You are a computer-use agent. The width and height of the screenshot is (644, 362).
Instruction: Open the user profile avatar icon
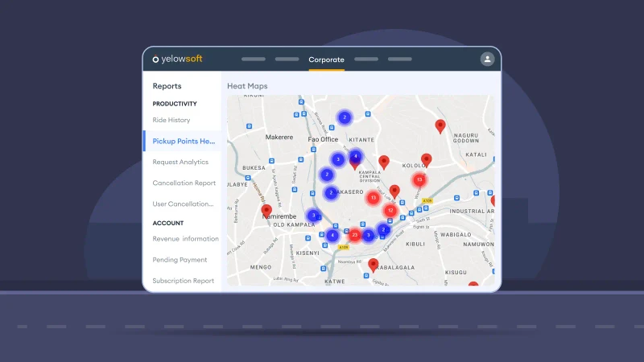pos(487,60)
